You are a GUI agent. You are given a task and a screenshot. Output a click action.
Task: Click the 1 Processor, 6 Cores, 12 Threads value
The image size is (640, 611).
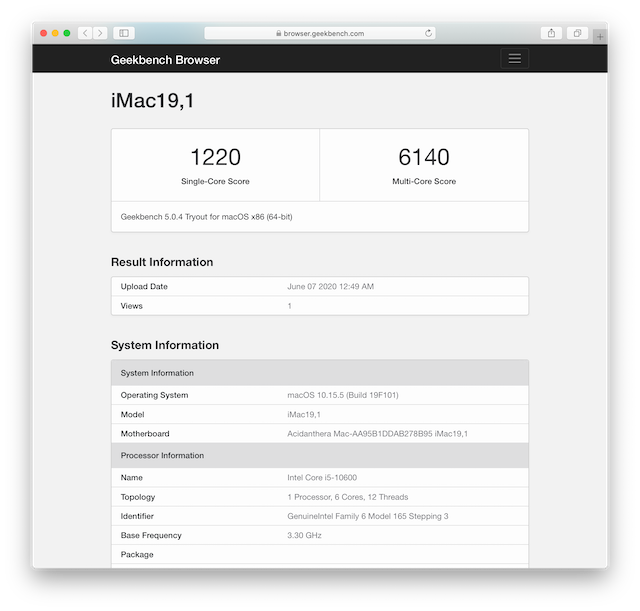tap(347, 497)
